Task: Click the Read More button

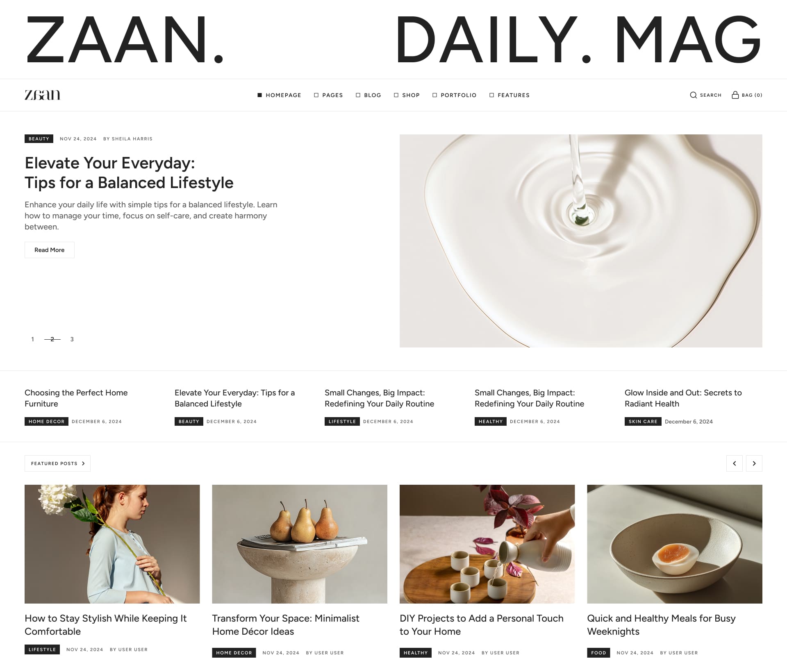Action: (x=49, y=250)
